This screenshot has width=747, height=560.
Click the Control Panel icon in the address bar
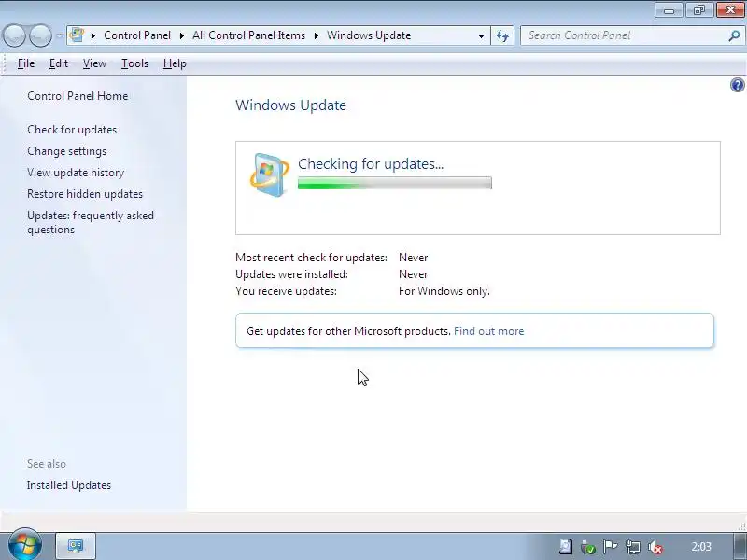[78, 35]
